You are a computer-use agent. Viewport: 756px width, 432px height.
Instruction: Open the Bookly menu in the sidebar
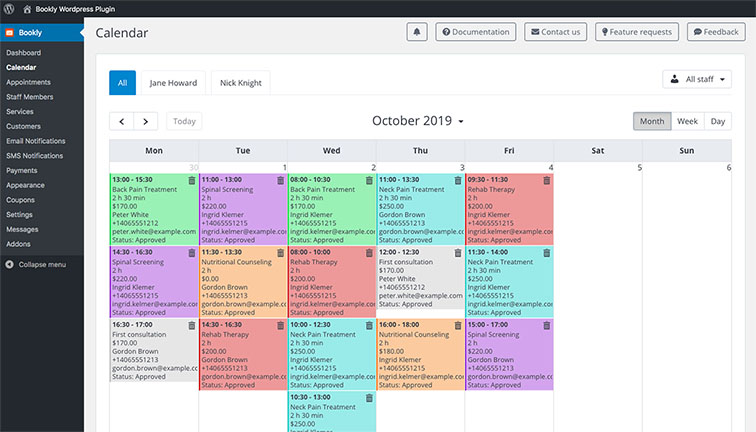coord(42,33)
